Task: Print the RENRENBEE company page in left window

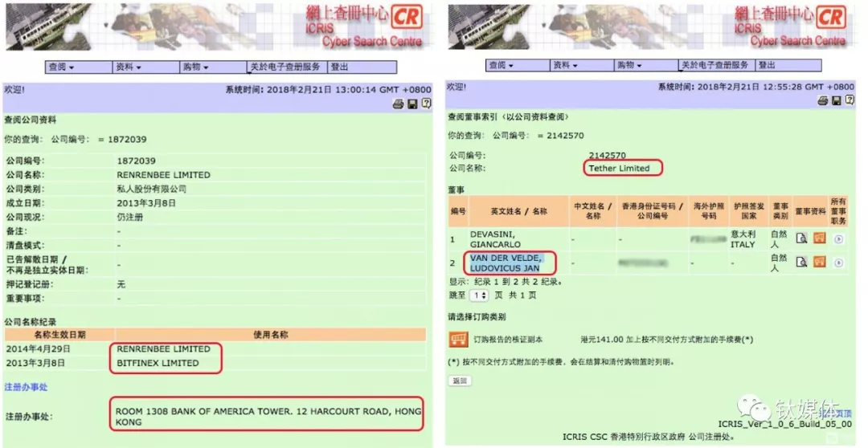Action: (398, 104)
